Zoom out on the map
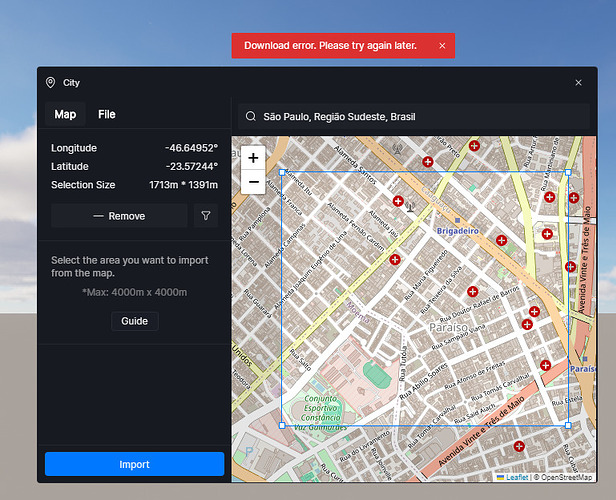Image resolution: width=616 pixels, height=500 pixels. pos(253,182)
